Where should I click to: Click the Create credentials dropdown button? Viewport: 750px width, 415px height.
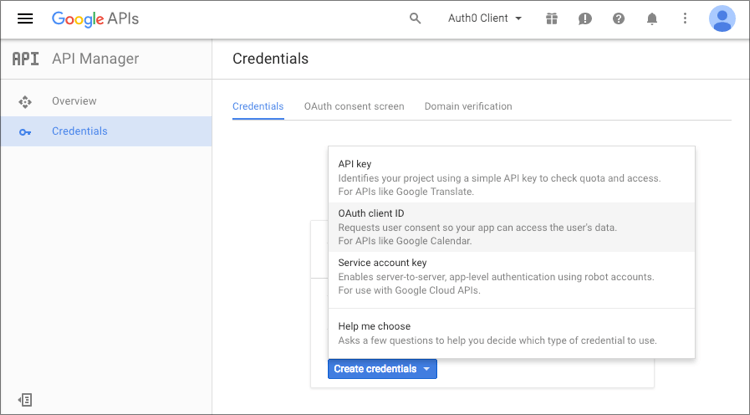coord(382,369)
